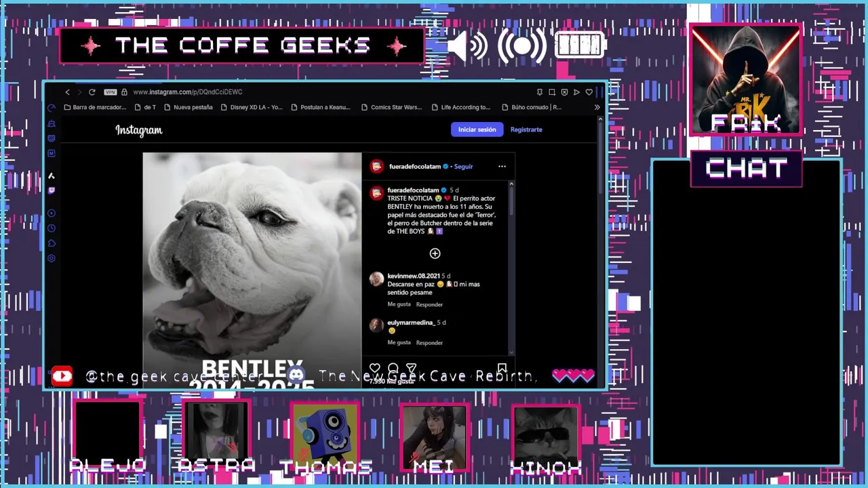Click 'Seguir' to follow fueradefocolatam

pos(463,167)
